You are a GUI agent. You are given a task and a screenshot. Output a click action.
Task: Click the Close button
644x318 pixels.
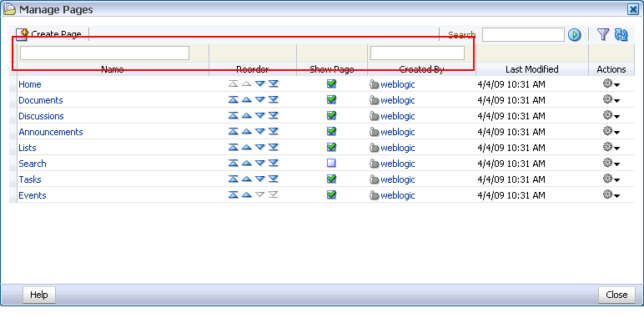pos(616,295)
